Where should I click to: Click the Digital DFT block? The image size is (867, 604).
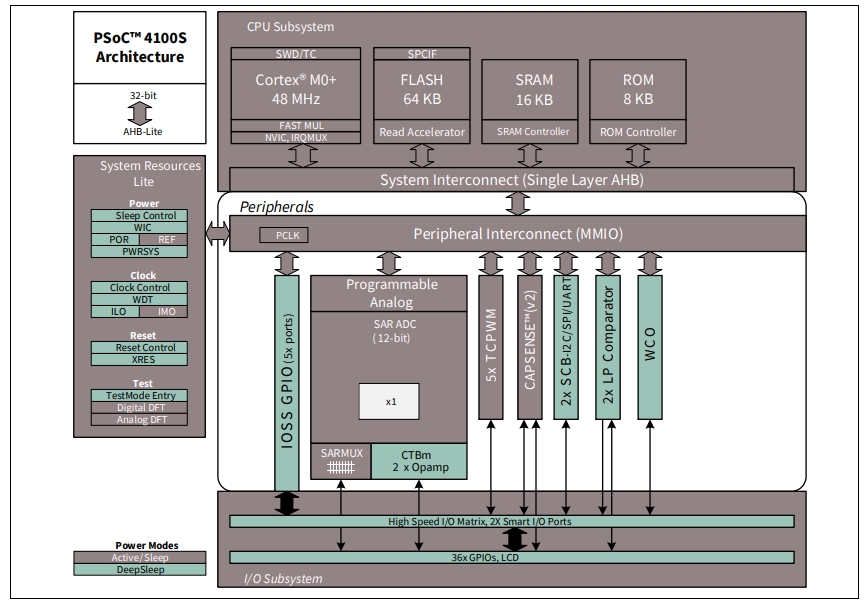139,408
